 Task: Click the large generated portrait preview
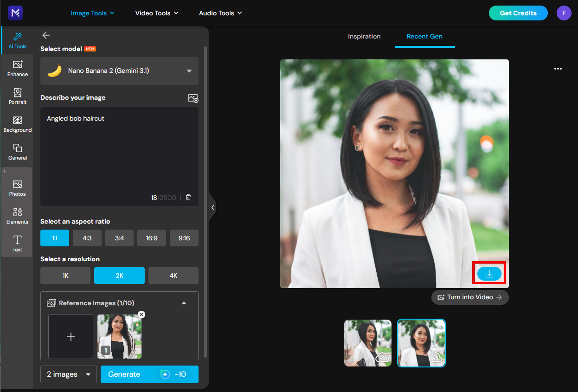pos(394,174)
